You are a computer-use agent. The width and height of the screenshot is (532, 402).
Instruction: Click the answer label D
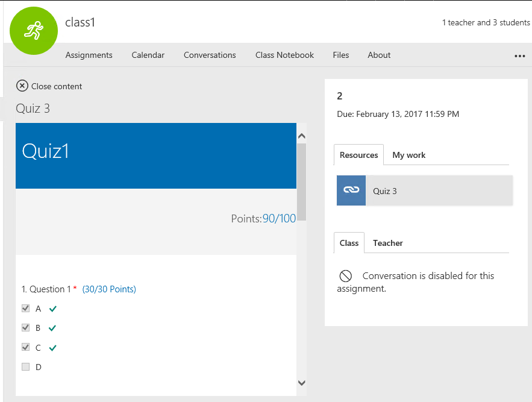(39, 367)
